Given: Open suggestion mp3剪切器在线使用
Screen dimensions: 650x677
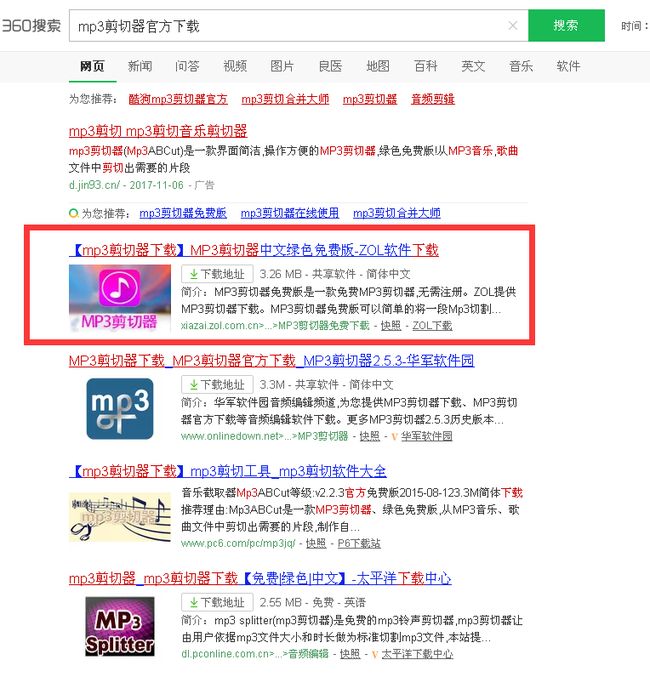Looking at the screenshot, I should [290, 213].
